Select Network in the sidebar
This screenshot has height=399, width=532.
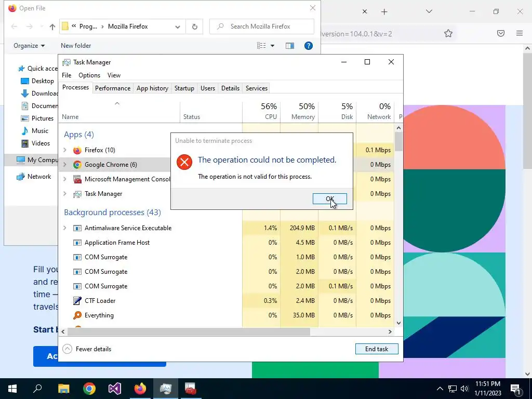[x=34, y=177]
